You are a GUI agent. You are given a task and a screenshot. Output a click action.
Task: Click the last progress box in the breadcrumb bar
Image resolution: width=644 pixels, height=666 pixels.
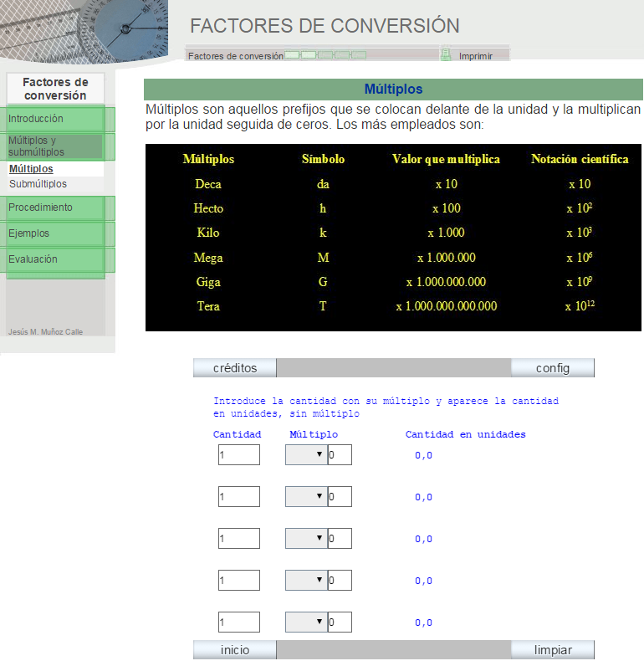click(x=359, y=55)
